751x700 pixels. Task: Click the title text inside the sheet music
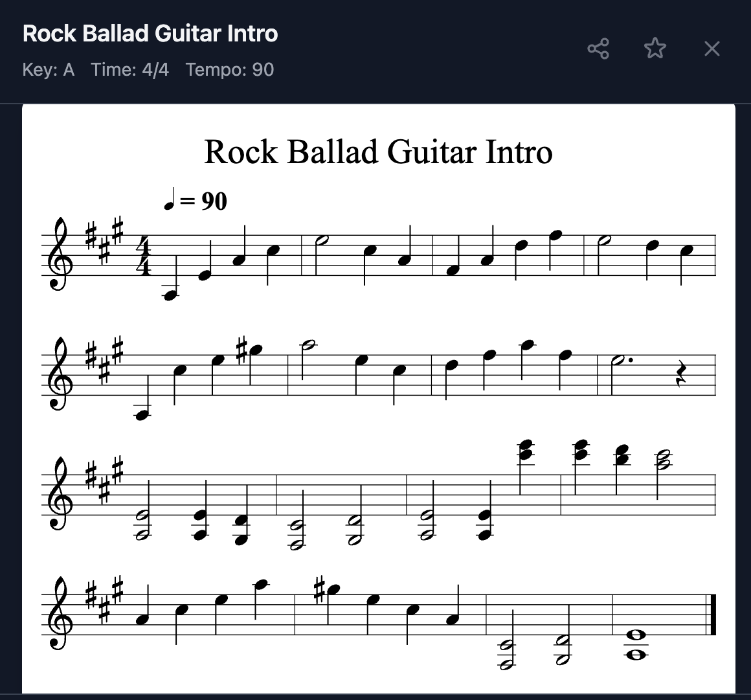378,152
